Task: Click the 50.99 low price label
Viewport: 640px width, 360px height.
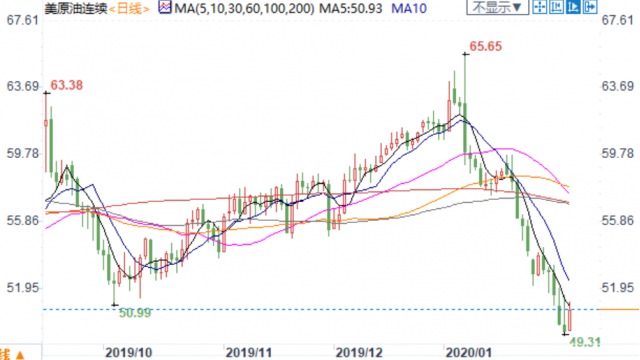Action: pyautogui.click(x=135, y=313)
